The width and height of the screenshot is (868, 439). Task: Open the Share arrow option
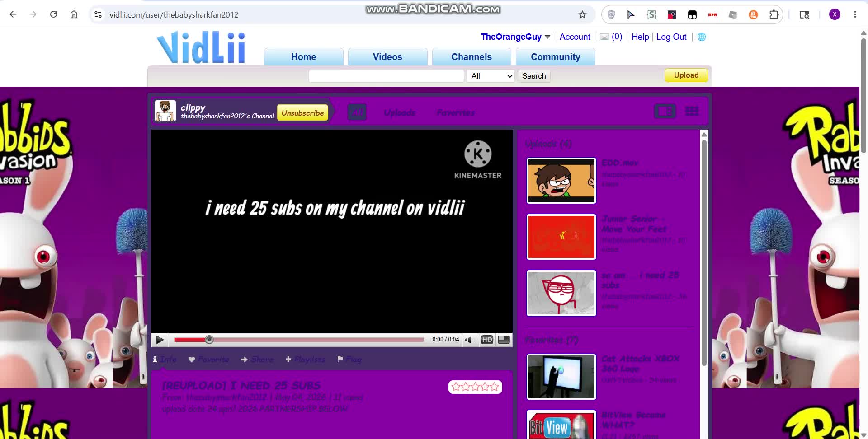pyautogui.click(x=257, y=360)
